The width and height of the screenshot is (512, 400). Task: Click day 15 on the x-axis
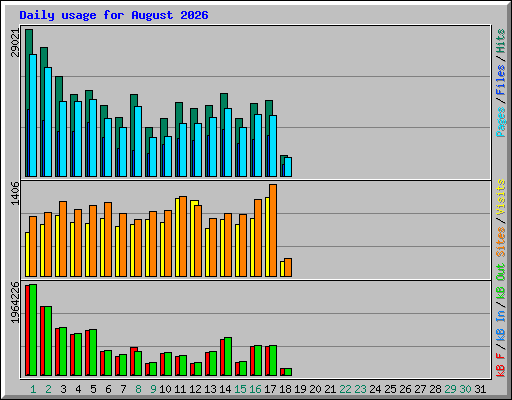pos(240,389)
